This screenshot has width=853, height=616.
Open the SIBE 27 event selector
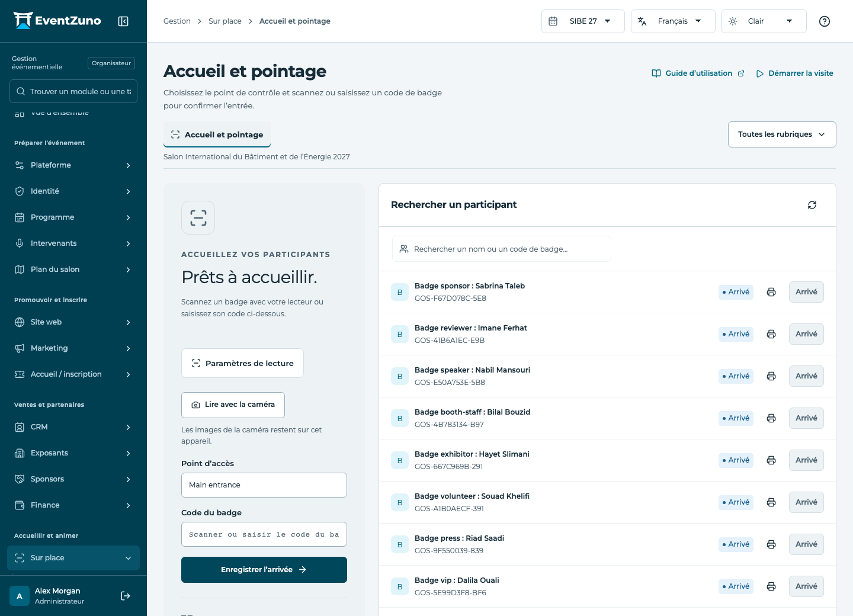[583, 21]
